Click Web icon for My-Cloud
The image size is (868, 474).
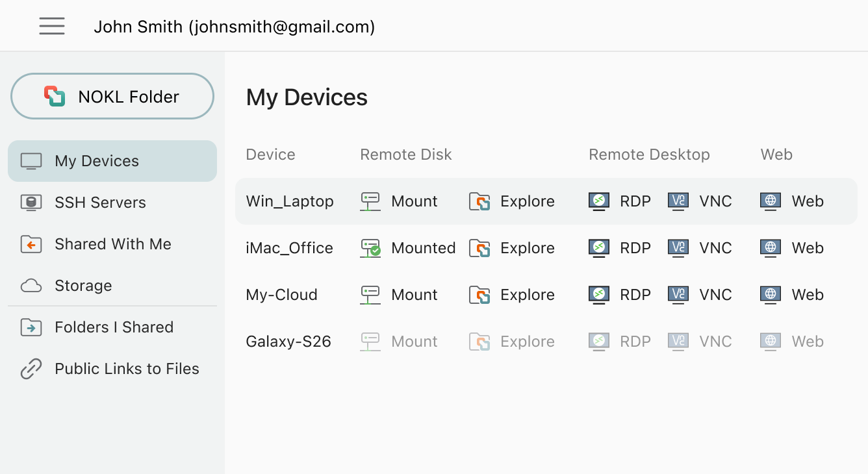[x=771, y=295]
